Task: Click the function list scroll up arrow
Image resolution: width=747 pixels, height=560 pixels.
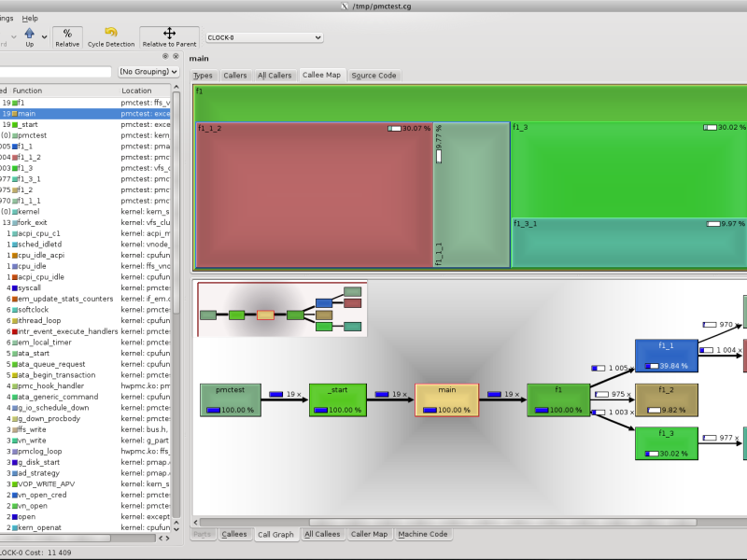Action: point(176,87)
